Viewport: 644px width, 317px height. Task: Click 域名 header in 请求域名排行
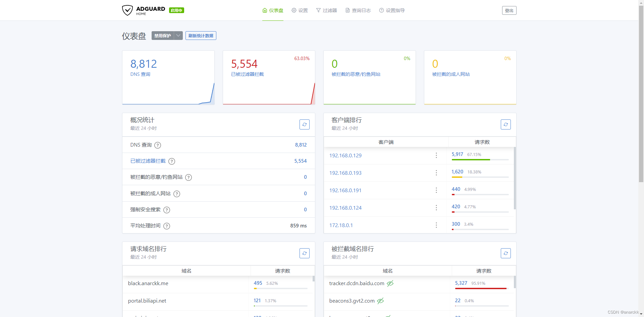click(186, 271)
